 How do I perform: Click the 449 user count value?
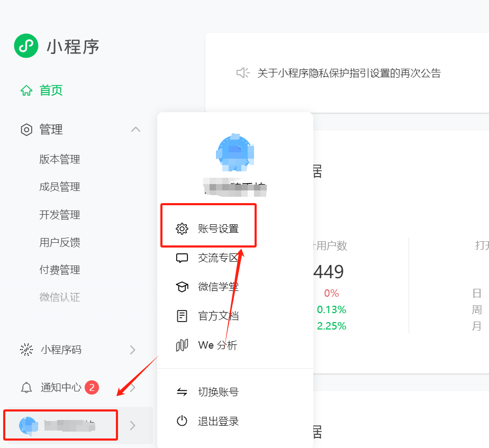[329, 272]
